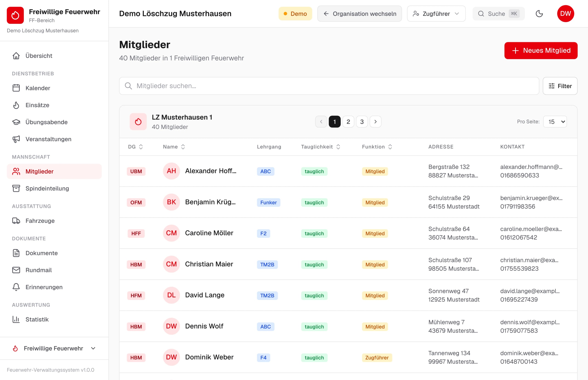Click the Mitglieder suchen search field
This screenshot has height=380, width=588.
point(329,86)
